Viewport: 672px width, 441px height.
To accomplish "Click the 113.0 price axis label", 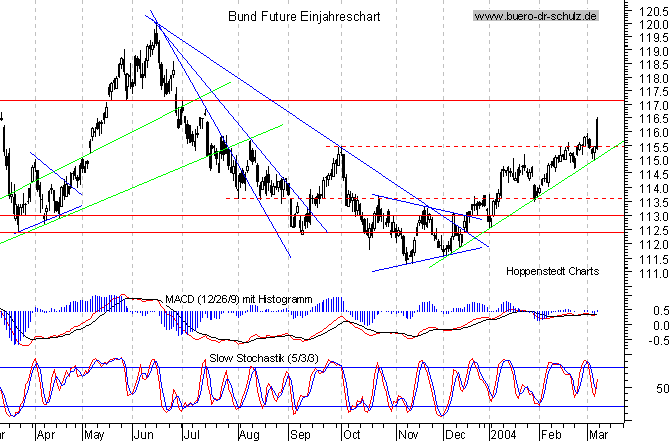I will point(653,216).
